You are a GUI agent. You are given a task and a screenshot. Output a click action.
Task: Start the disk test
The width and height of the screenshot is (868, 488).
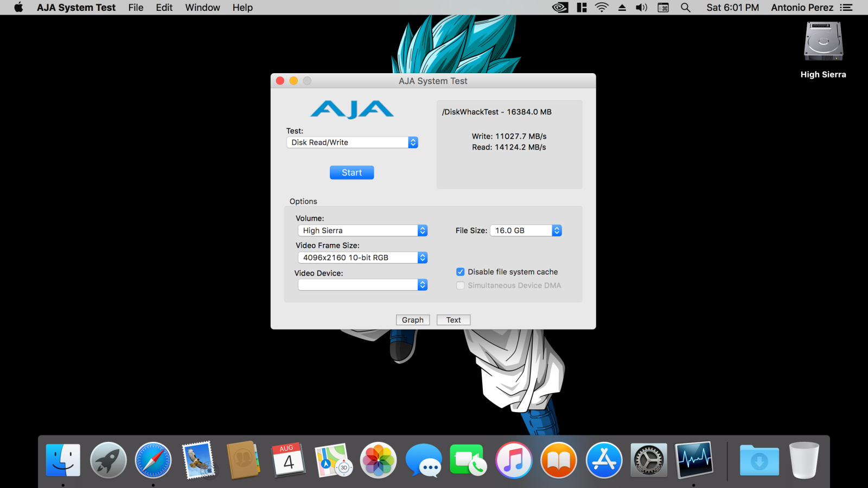pyautogui.click(x=352, y=172)
